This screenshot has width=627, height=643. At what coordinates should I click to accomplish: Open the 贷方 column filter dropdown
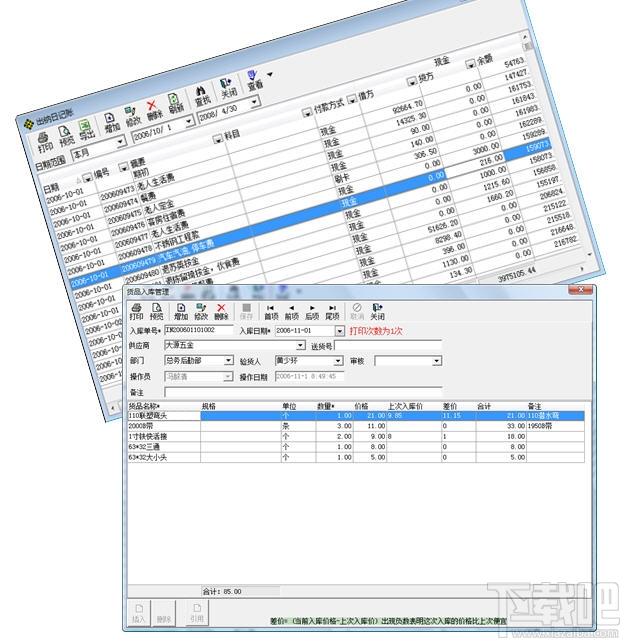point(411,82)
